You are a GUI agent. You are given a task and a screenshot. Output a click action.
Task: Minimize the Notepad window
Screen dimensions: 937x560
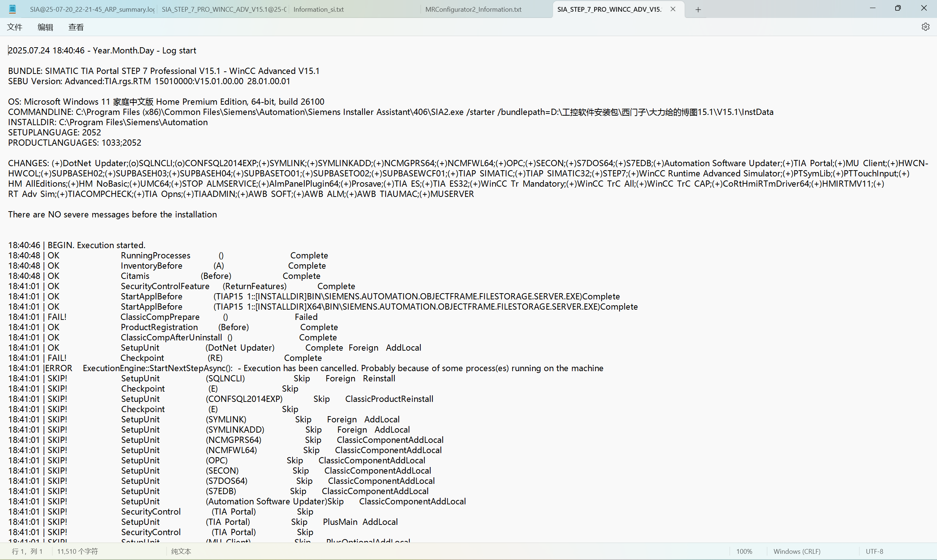[873, 8]
